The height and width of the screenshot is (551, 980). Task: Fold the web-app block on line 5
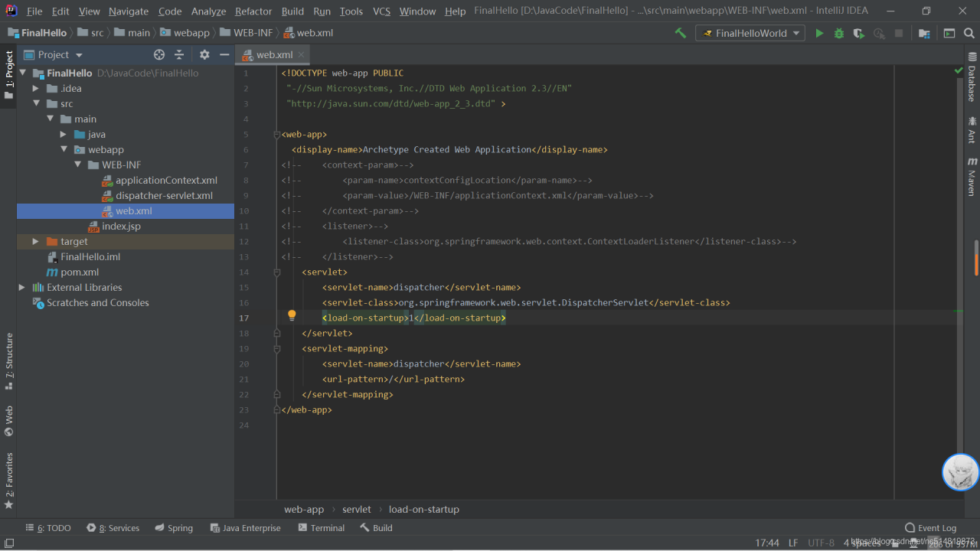(x=277, y=134)
